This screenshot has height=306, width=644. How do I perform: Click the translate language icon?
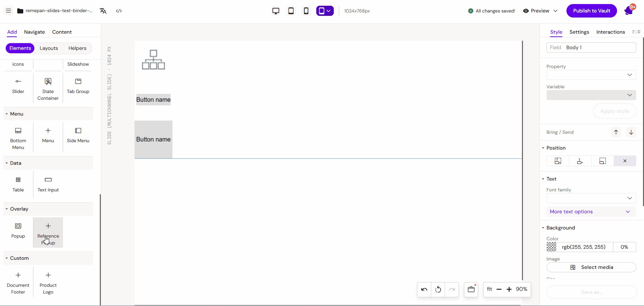coord(103,11)
